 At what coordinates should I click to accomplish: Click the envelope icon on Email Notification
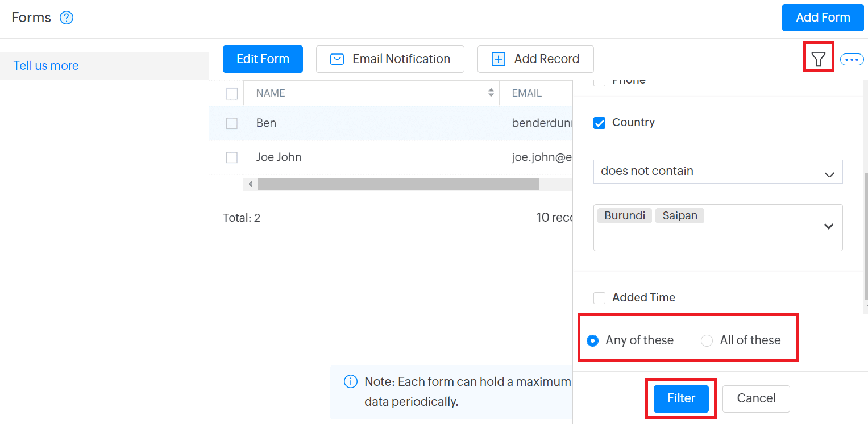[x=337, y=59]
